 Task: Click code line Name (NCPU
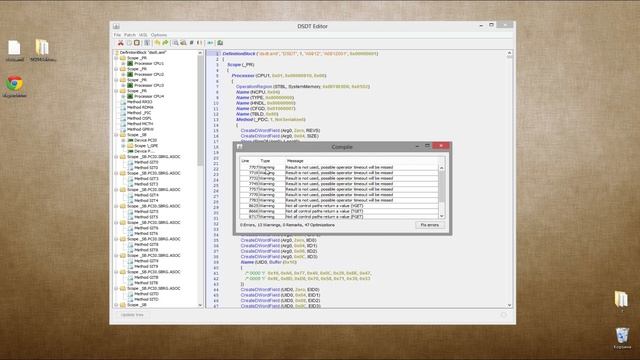pyautogui.click(x=258, y=92)
